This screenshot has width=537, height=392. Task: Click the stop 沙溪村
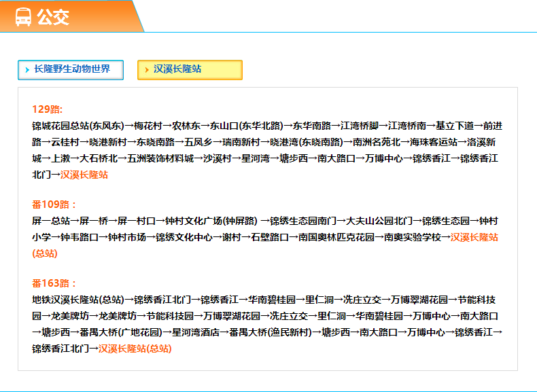pos(218,158)
